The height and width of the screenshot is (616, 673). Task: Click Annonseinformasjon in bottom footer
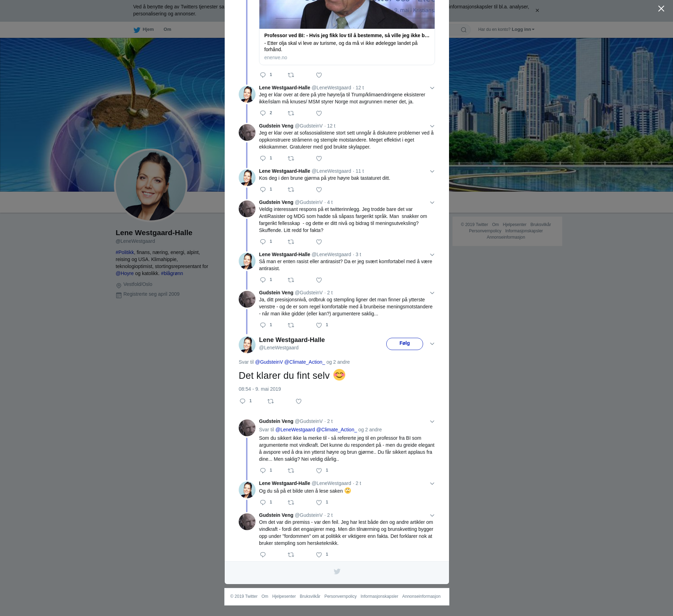(421, 596)
